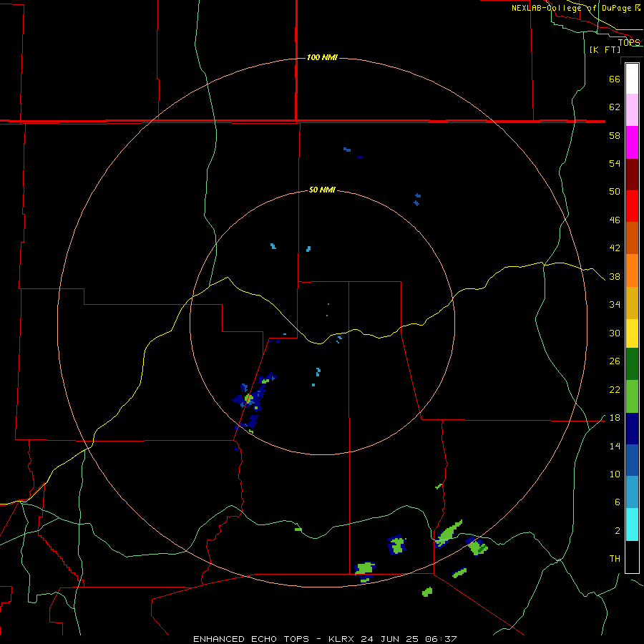This screenshot has height=644, width=644.
Task: Select the light green legend swatch
Action: point(632,396)
